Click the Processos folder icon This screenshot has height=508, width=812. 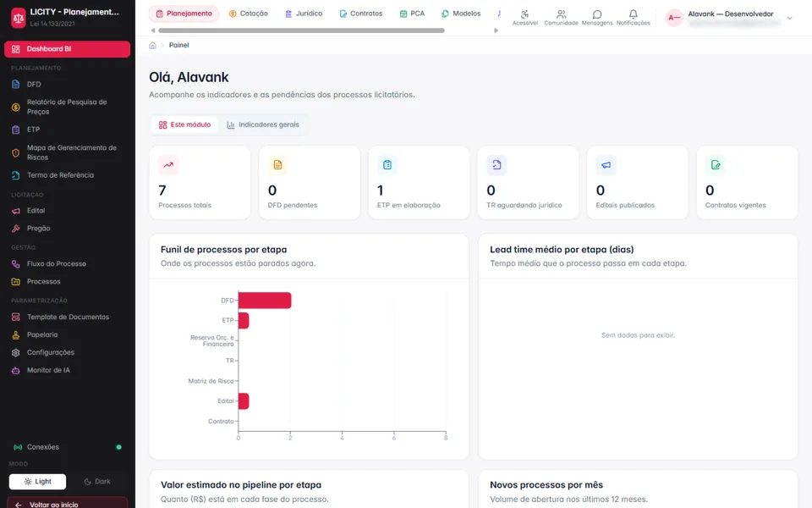click(x=16, y=281)
